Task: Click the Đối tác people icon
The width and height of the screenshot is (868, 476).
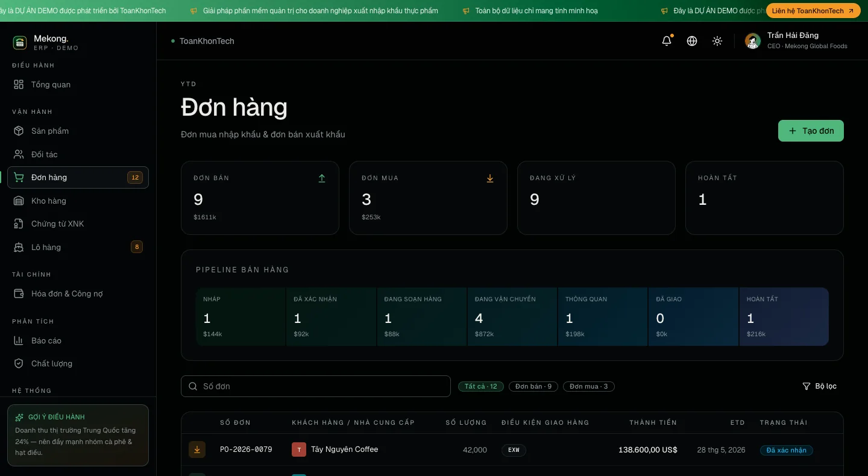Action: pyautogui.click(x=19, y=154)
